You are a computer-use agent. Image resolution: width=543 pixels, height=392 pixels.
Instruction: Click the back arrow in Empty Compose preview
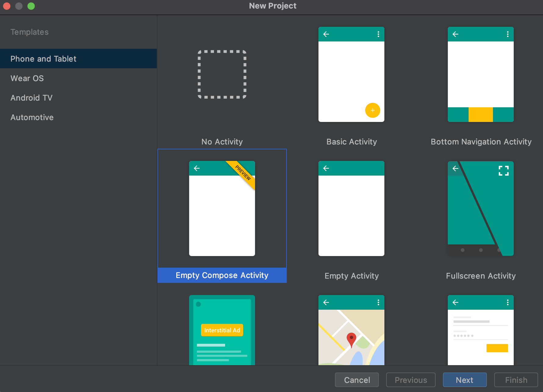click(x=197, y=168)
